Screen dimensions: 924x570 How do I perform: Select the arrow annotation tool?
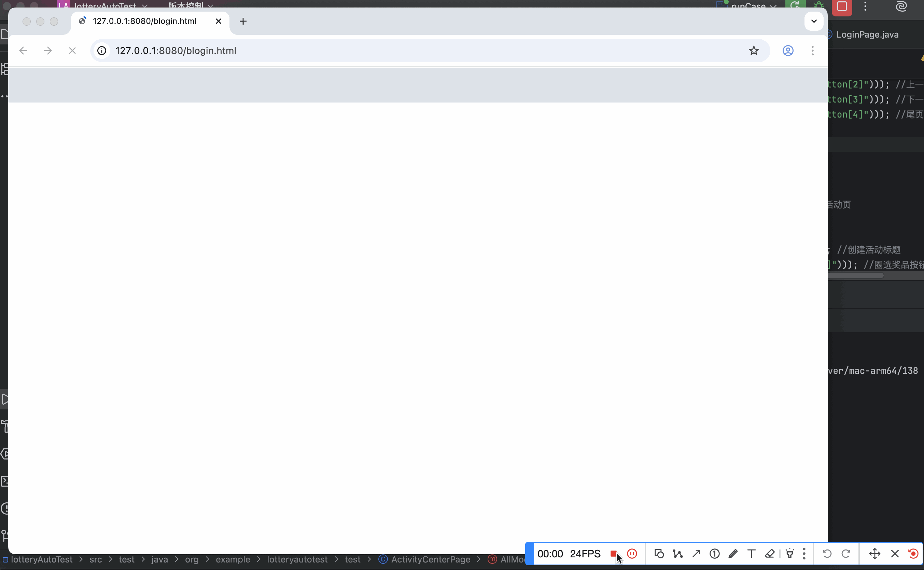(696, 554)
